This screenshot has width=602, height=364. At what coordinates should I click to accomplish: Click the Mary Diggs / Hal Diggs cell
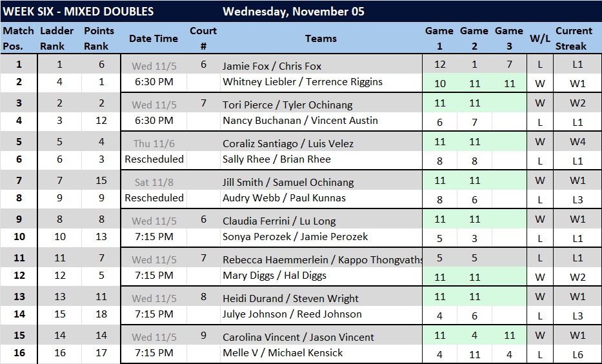click(x=274, y=276)
